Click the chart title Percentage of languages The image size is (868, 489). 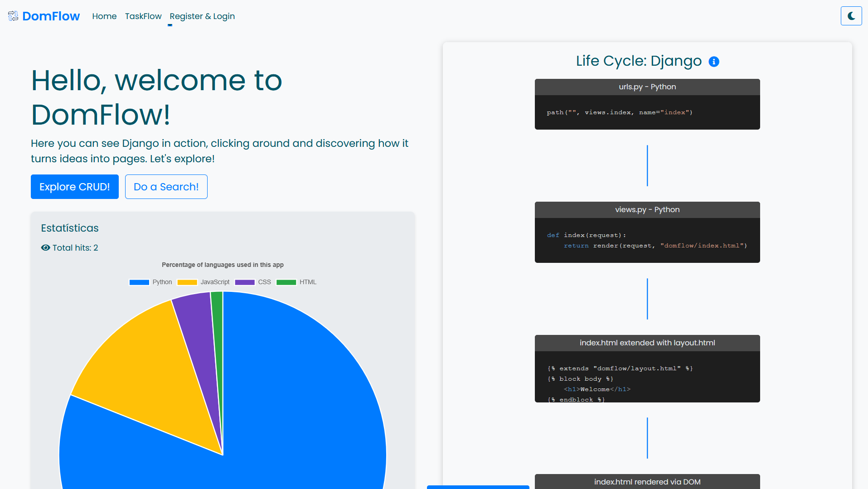click(x=223, y=265)
